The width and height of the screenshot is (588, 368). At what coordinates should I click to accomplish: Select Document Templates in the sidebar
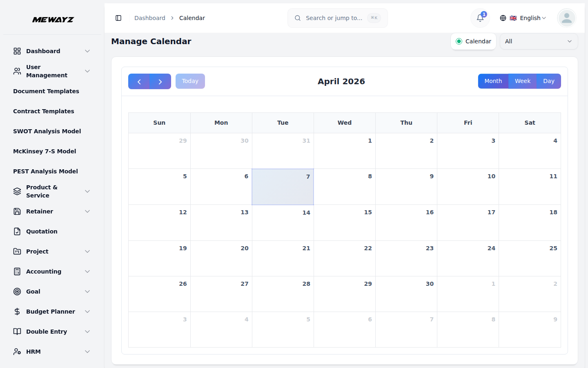pyautogui.click(x=46, y=91)
